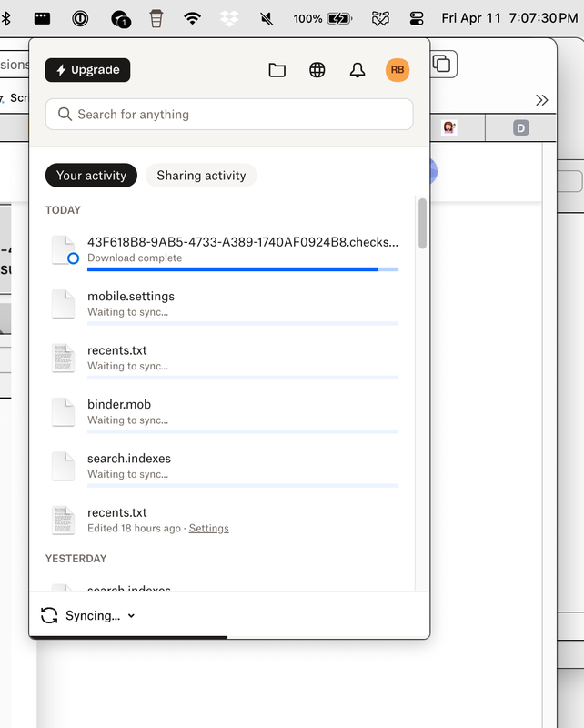The height and width of the screenshot is (728, 584).
Task: Open Settings link under recents.txt
Action: coord(208,529)
